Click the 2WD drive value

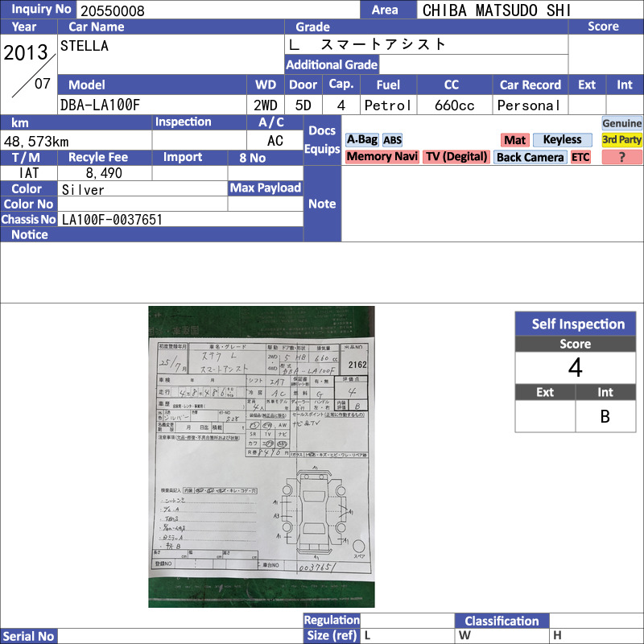tap(266, 105)
